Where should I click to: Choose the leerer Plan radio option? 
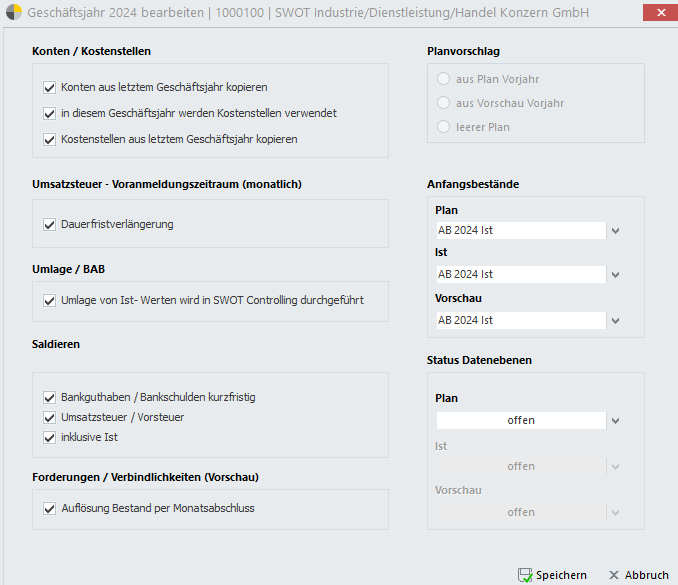(x=444, y=127)
